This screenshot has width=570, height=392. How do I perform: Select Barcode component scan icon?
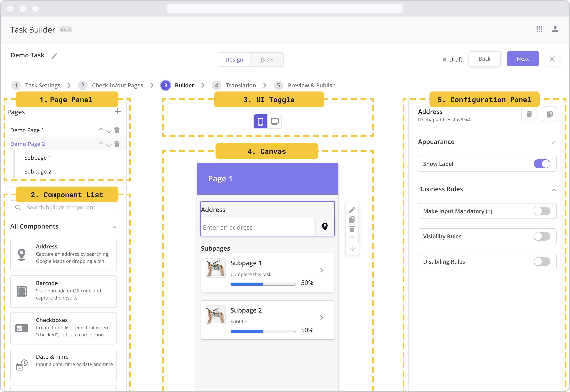pos(22,292)
